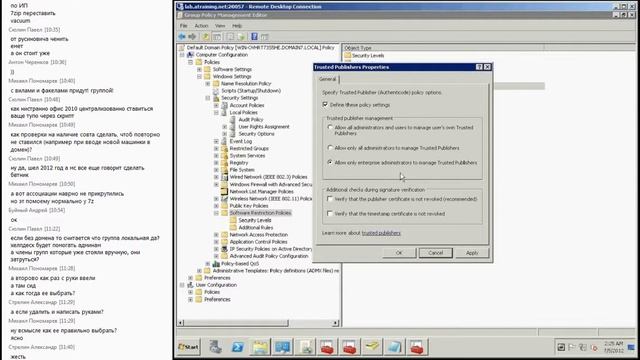Click the Action Center flag tray icon
Screen dimensions: 640x360
(571, 347)
